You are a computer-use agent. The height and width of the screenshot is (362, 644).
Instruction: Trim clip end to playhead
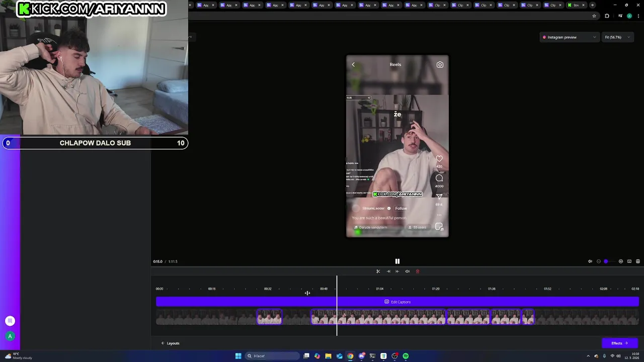[x=397, y=271]
